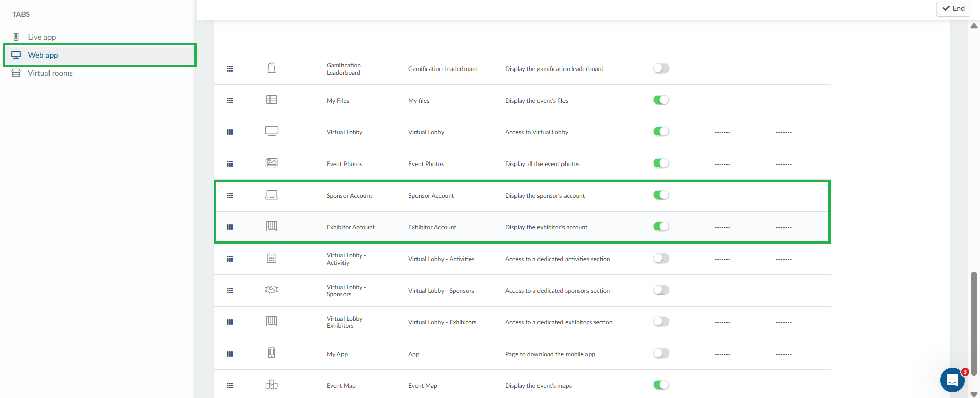980x398 pixels.
Task: Disable the My Files toggle
Action: (x=661, y=100)
